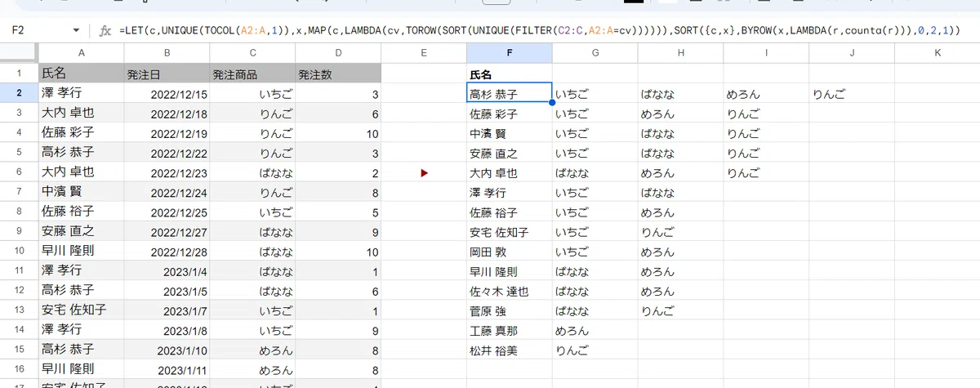Select the date cell 2022/12/15
This screenshot has width=980, height=388.
167,93
